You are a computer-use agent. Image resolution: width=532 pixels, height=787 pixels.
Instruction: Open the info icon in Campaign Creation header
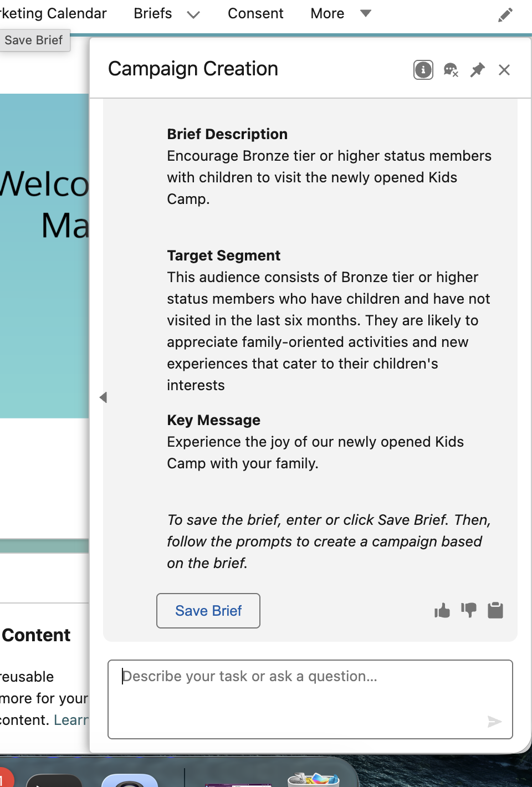point(423,70)
